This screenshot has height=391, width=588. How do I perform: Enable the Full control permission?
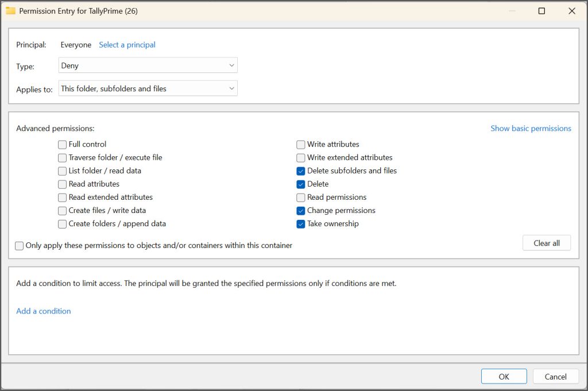click(x=62, y=144)
